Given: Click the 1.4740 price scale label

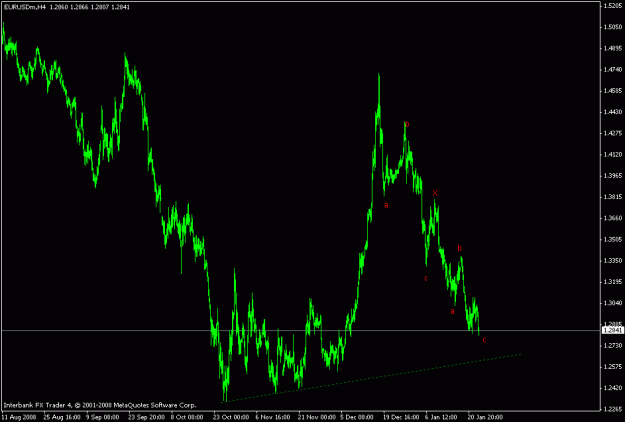Looking at the screenshot, I should coord(612,69).
